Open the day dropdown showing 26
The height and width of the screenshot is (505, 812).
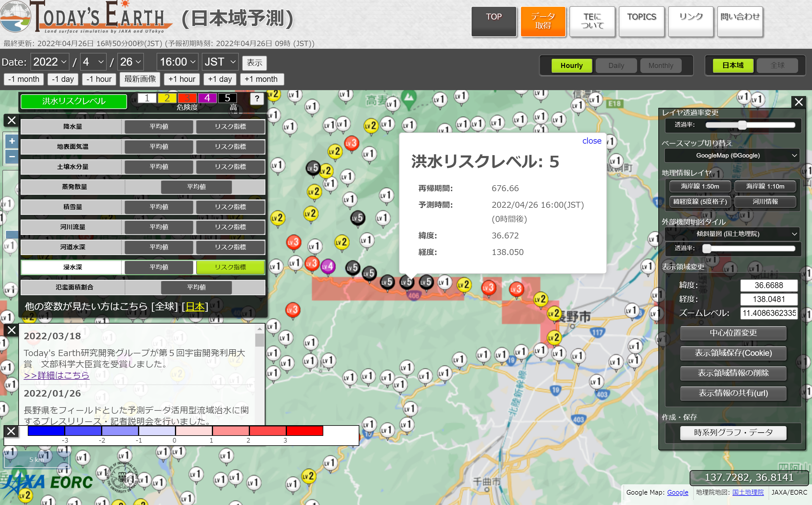[130, 62]
